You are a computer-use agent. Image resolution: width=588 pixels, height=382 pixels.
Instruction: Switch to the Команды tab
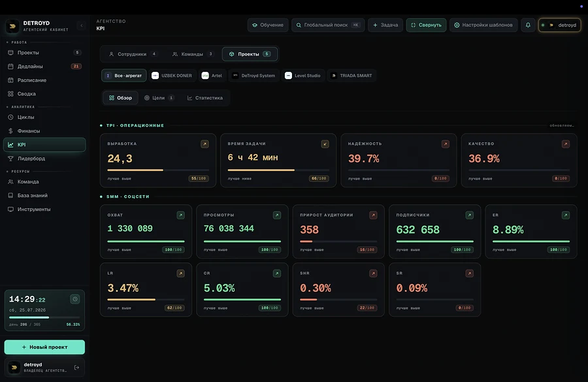tap(193, 54)
